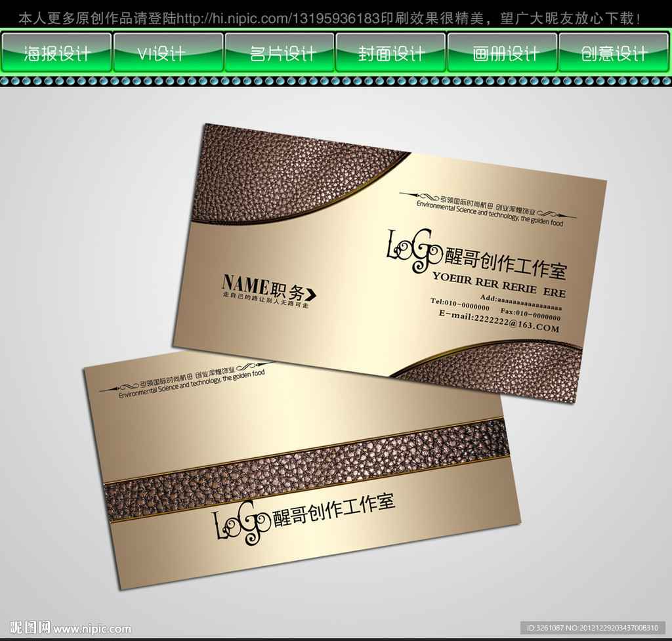Open the 海报设计 green tab

click(56, 52)
